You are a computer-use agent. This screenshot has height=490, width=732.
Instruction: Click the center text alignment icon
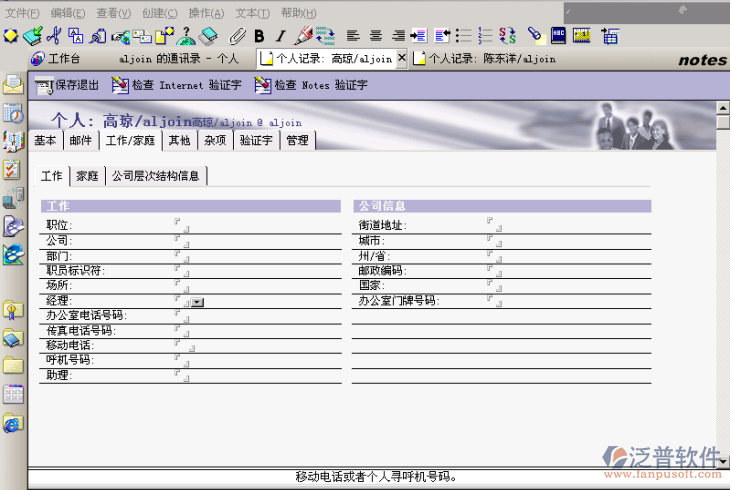[377, 36]
